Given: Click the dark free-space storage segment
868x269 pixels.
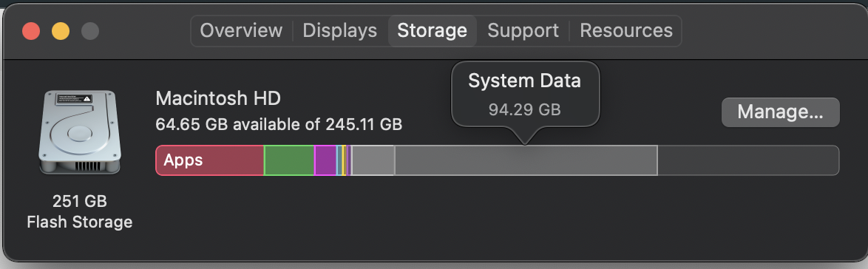Looking at the screenshot, I should tap(748, 160).
